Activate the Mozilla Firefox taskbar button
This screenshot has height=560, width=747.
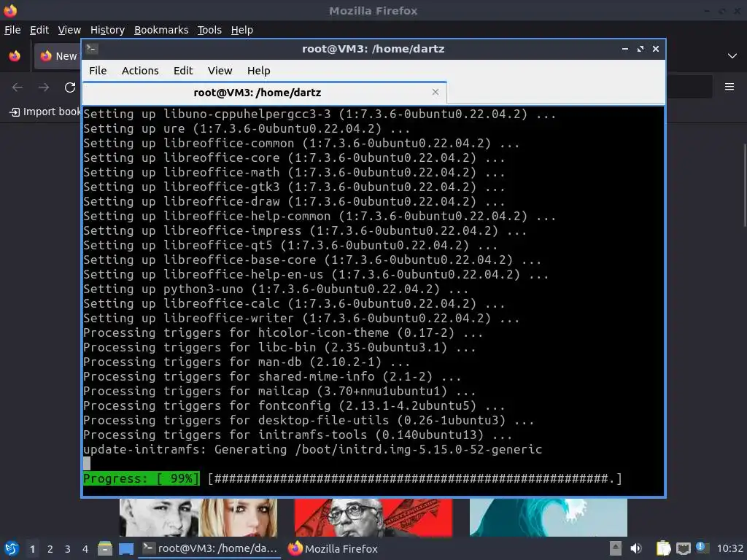point(333,548)
